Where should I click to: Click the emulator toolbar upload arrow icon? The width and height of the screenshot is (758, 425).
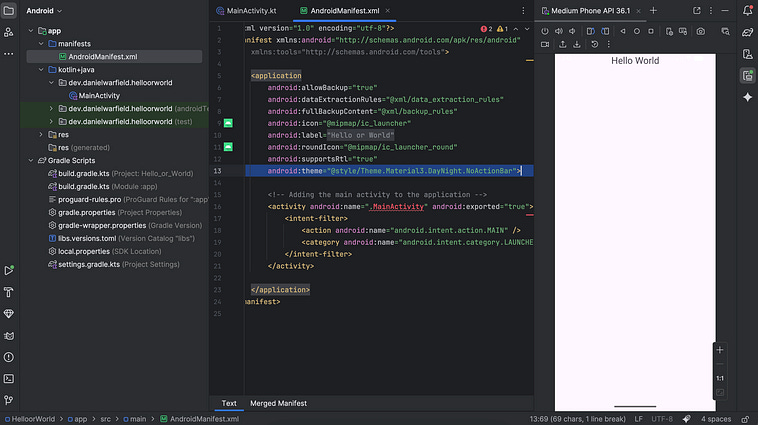click(x=563, y=44)
